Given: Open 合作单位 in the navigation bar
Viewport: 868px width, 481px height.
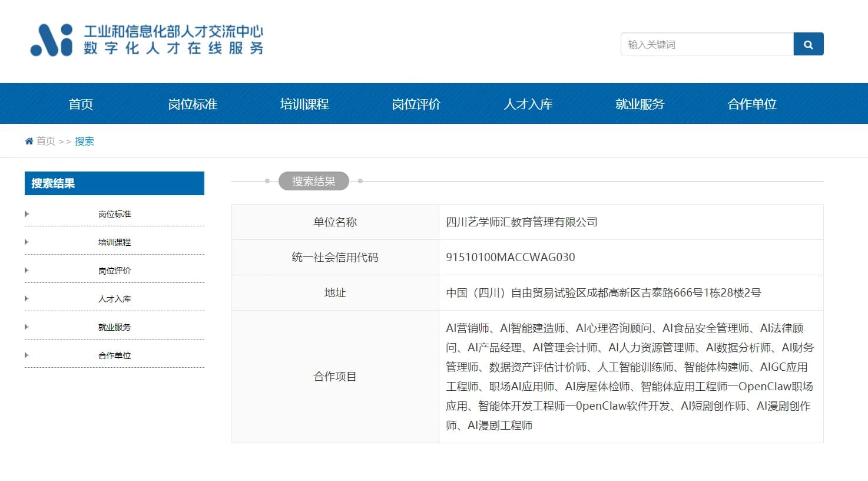Looking at the screenshot, I should (752, 104).
